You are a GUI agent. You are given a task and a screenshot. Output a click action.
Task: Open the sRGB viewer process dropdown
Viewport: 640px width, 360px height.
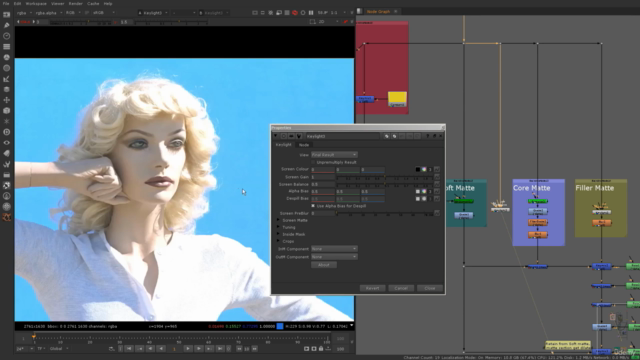(104, 13)
